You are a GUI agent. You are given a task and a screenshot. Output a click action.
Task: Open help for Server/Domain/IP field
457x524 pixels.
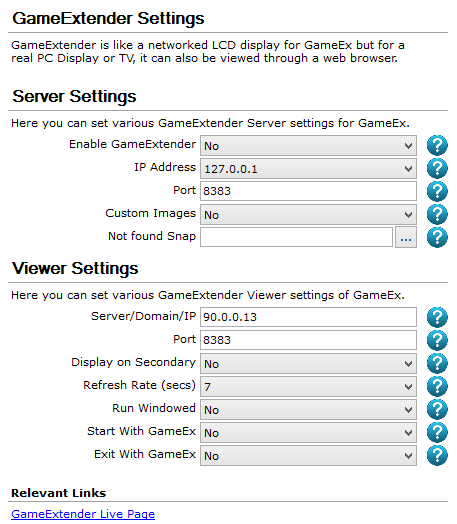(437, 317)
